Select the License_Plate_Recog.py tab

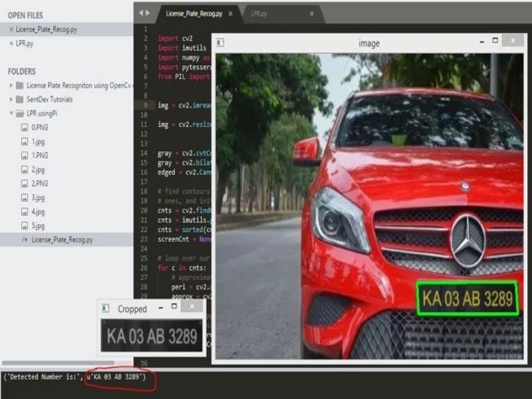point(194,13)
